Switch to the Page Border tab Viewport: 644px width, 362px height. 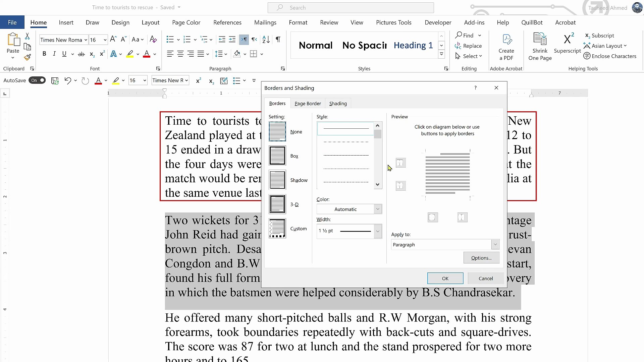(308, 104)
